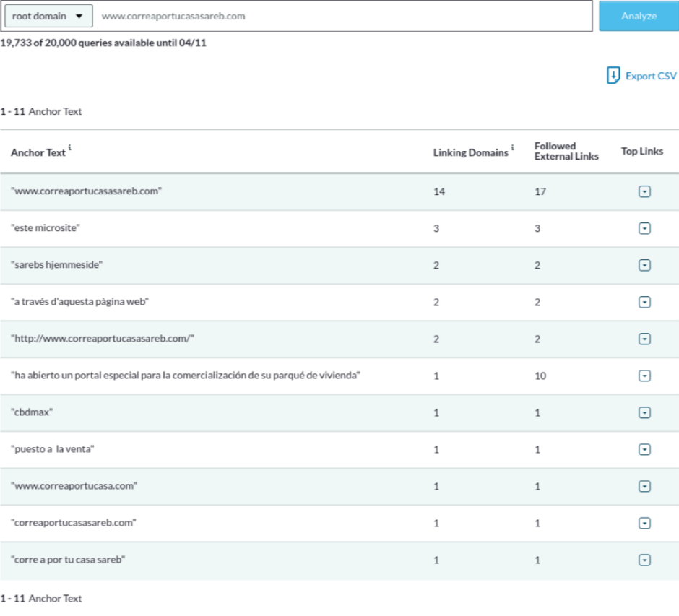Open top links for "correaportucasasareb.com" row
Viewport: 679px width, 616px height.
(x=645, y=523)
